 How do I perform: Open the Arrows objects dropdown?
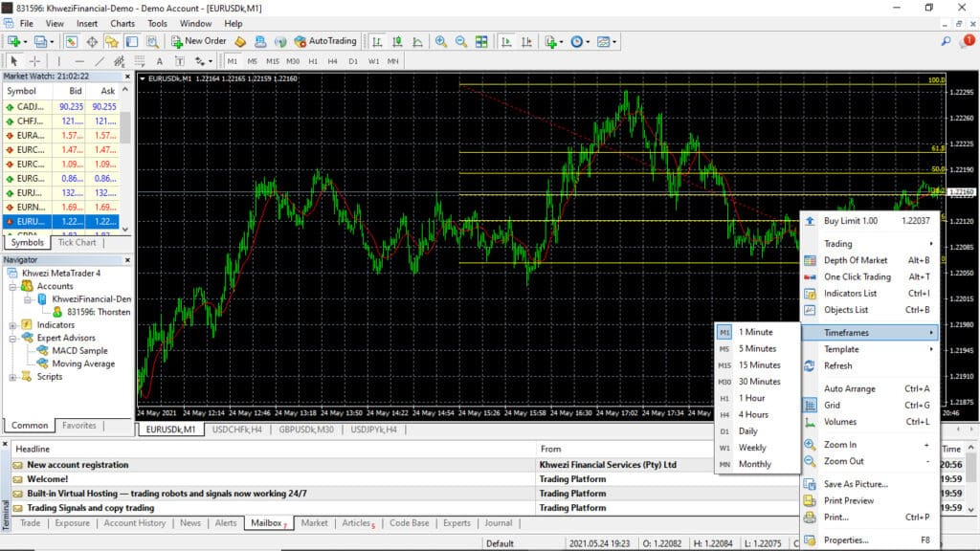tap(203, 61)
